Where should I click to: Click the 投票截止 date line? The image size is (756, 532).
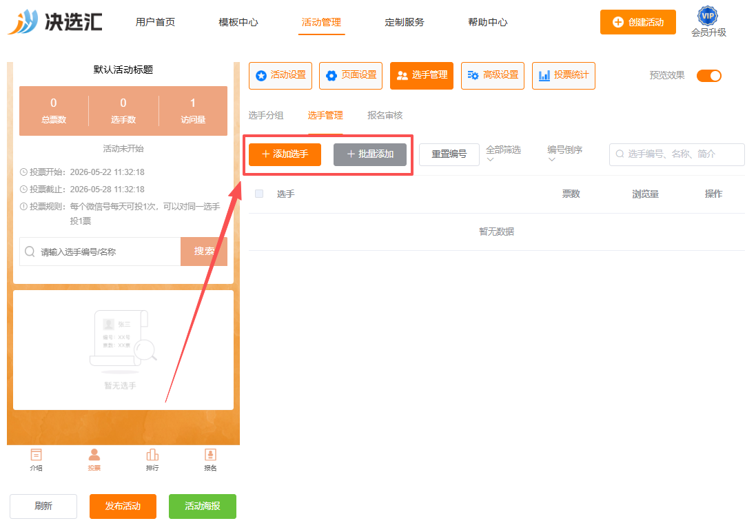click(82, 190)
